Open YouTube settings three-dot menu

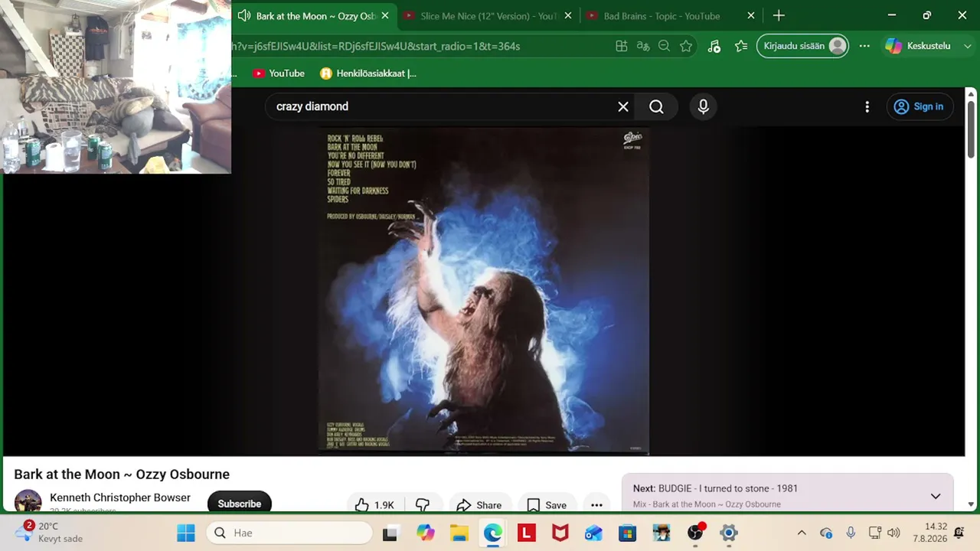[x=867, y=107]
